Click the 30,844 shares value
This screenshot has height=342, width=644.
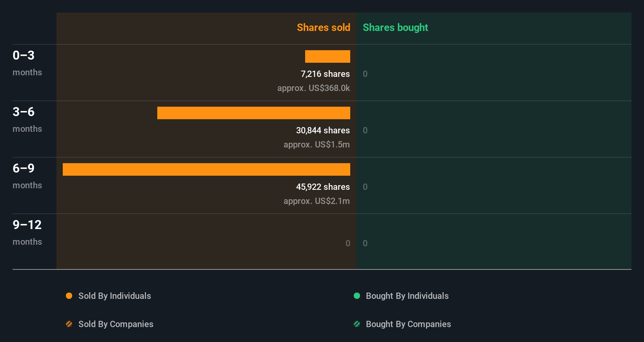tap(323, 130)
